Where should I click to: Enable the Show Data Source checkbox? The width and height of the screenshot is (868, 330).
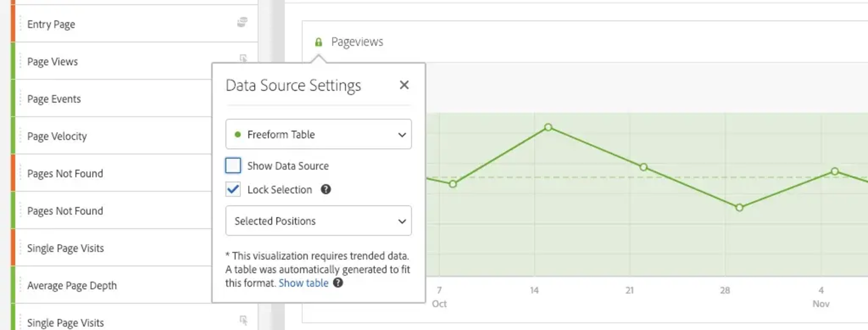[x=233, y=166]
